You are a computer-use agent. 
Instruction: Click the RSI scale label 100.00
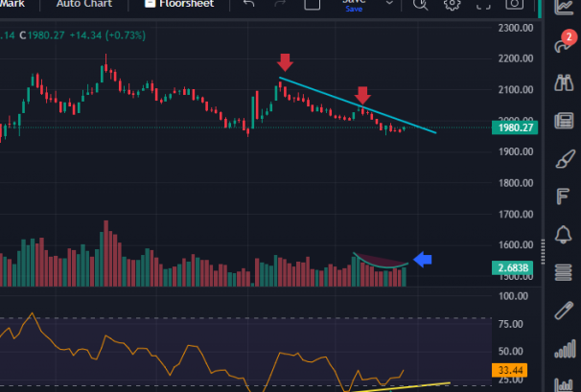click(x=513, y=296)
